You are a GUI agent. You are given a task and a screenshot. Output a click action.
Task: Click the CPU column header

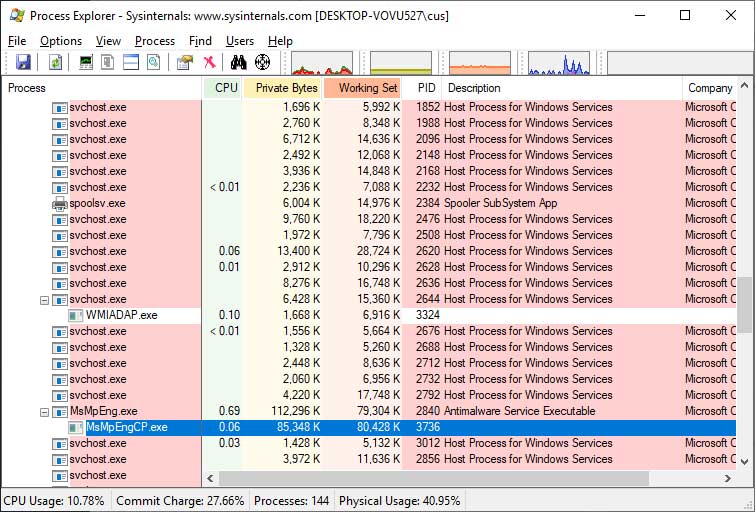pos(226,88)
